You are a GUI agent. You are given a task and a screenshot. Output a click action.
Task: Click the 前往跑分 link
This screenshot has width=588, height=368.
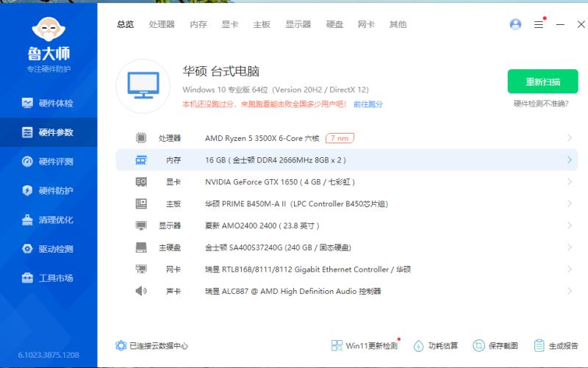[x=368, y=104]
